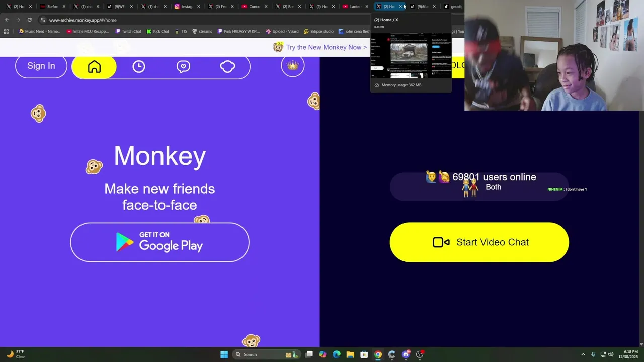The height and width of the screenshot is (362, 644).
Task: Open the clock history icon
Action: [139, 67]
